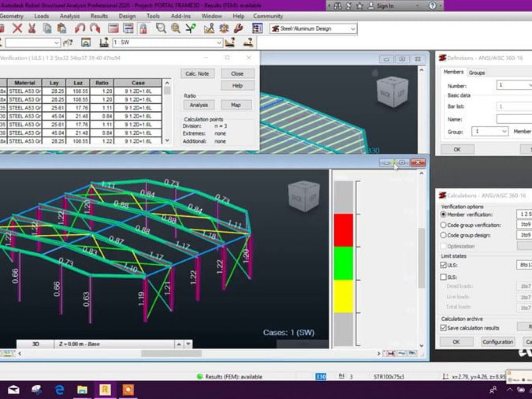Click the yellow swatch in the ratio legend
The height and width of the screenshot is (399, 532).
(344, 296)
